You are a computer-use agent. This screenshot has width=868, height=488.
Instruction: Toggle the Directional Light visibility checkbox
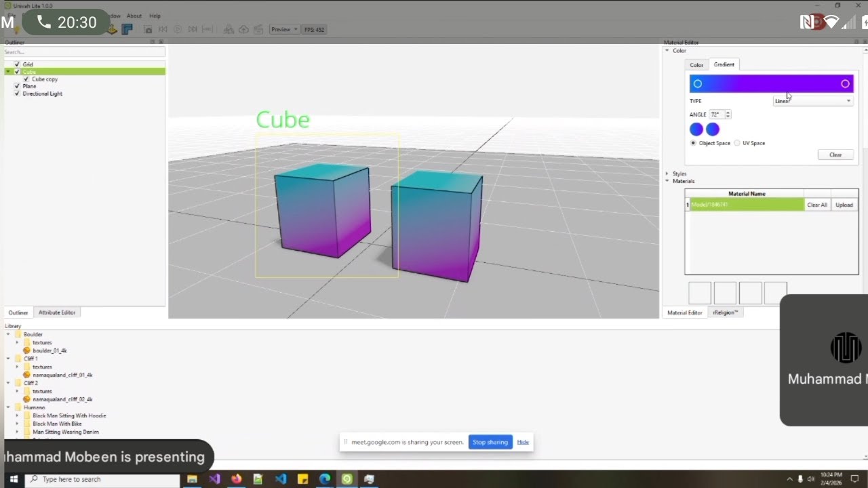[17, 94]
